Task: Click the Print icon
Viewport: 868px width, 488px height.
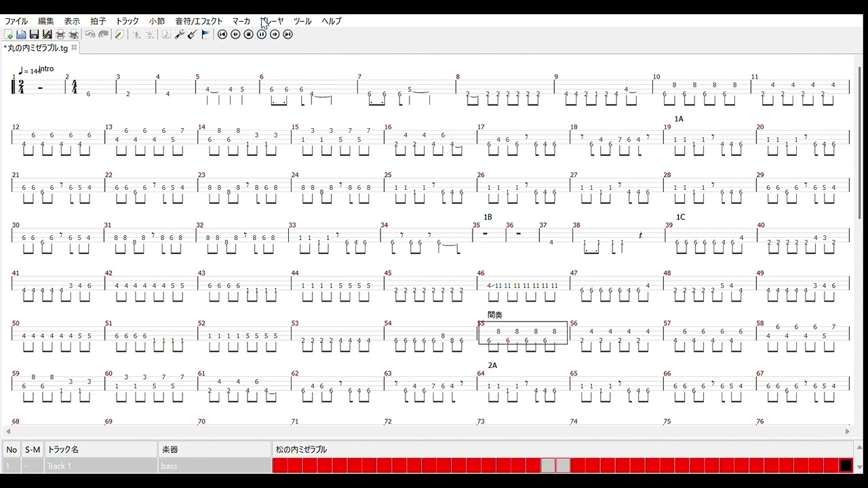Action: tap(60, 35)
